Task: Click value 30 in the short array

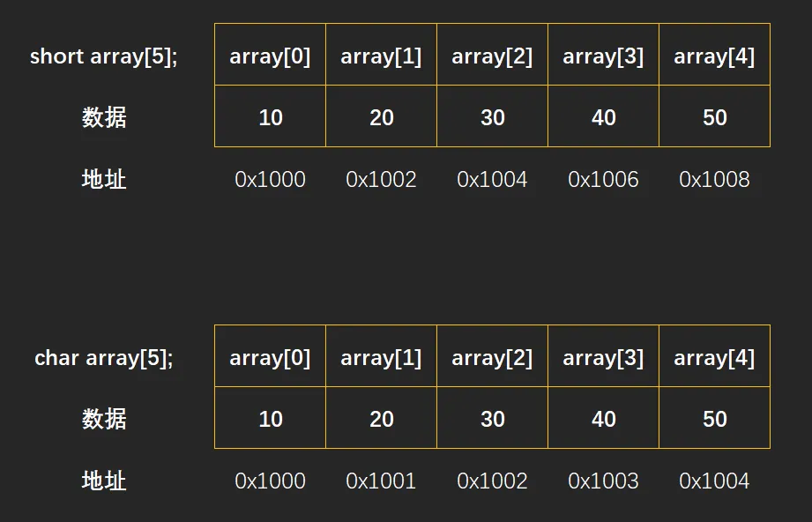Action: tap(492, 116)
